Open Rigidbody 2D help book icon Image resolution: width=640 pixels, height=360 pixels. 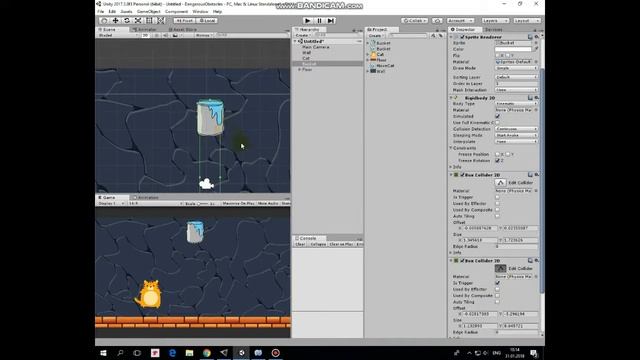pos(530,98)
